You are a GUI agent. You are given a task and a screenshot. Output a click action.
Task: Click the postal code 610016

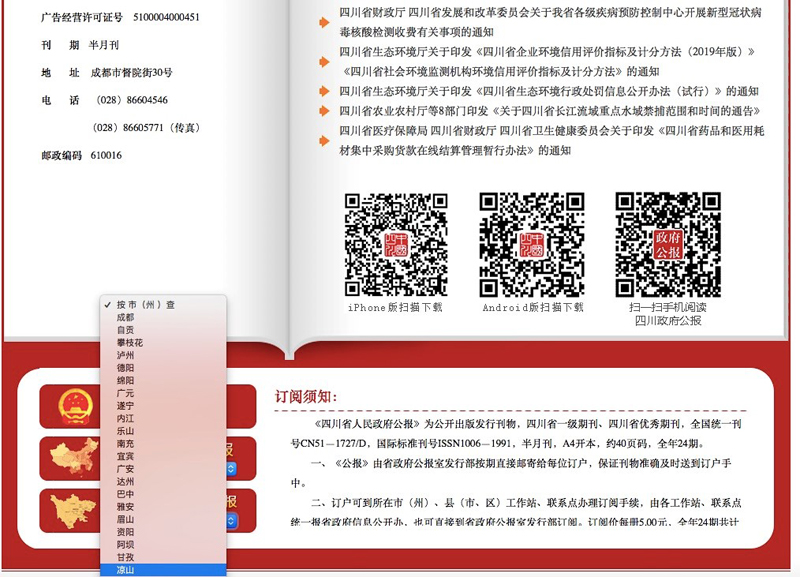click(x=106, y=155)
